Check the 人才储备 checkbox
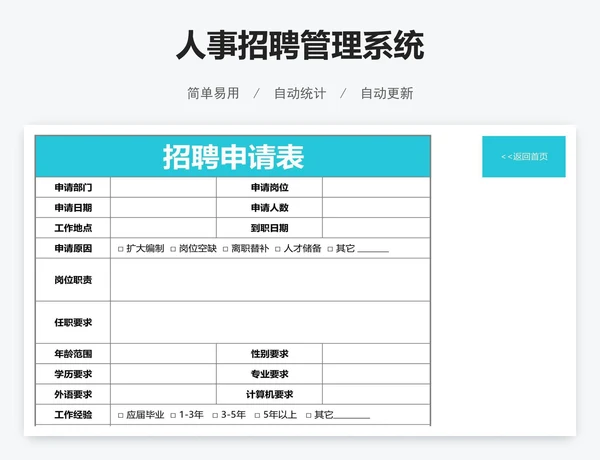Image resolution: width=600 pixels, height=460 pixels. pyautogui.click(x=278, y=249)
